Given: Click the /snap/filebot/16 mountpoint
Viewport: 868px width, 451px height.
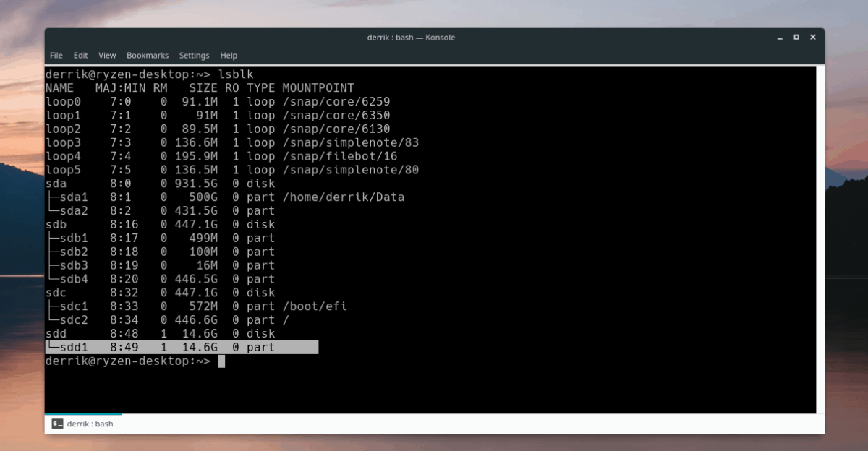Looking at the screenshot, I should tap(340, 156).
